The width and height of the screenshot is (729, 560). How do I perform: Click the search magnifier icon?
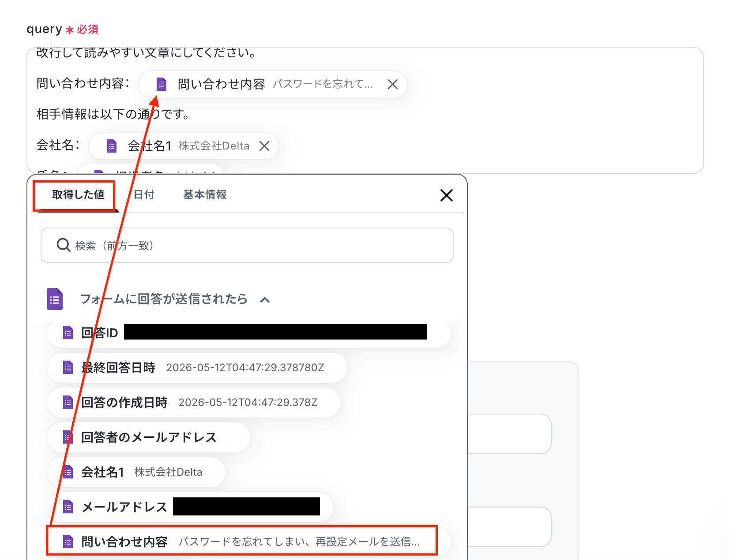tap(64, 245)
